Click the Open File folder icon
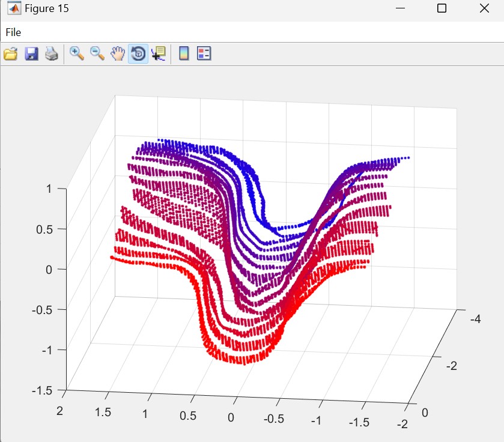Image resolution: width=504 pixels, height=442 pixels. 10,54
